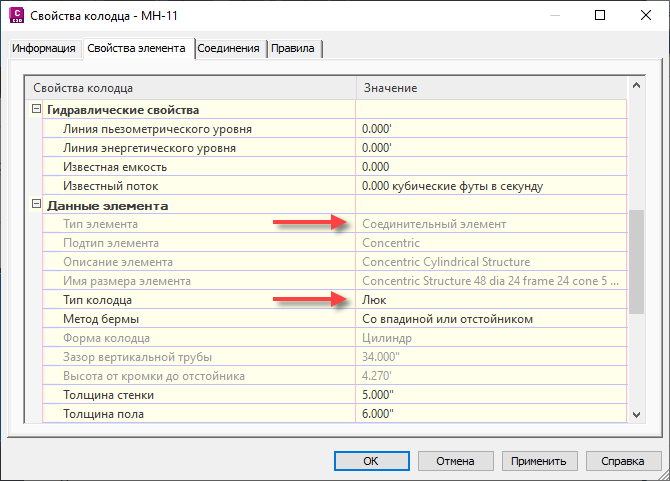Open the Соединения tab
This screenshot has height=481, width=670.
[229, 48]
